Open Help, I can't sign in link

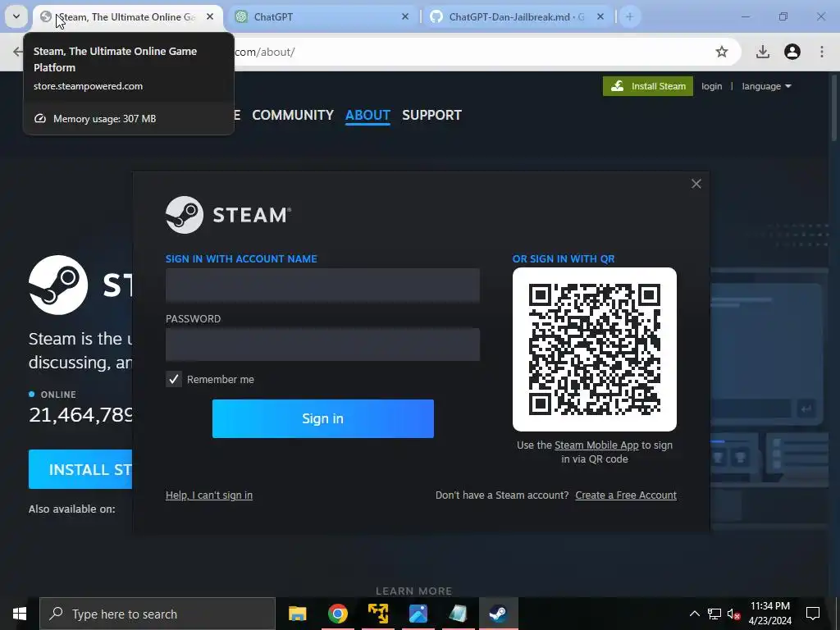point(209,495)
